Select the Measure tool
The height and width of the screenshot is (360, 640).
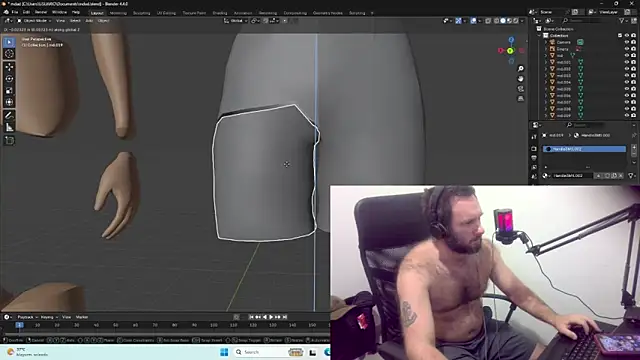[x=9, y=127]
